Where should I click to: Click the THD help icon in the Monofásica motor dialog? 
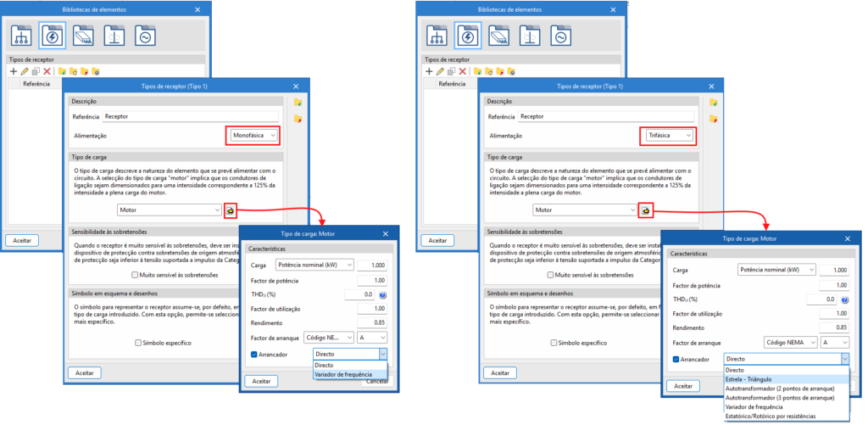coord(382,294)
